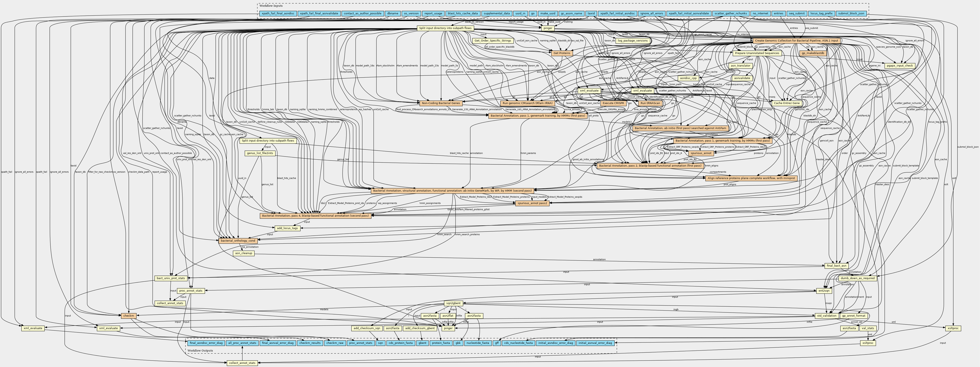Screen dimensions: 980x367
Task: Click the pgapx_input_check node
Action: click(900, 65)
